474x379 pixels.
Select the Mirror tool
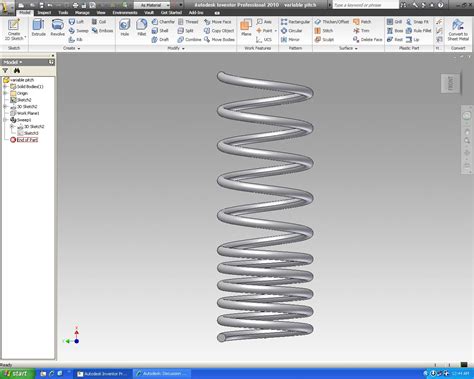[290, 40]
